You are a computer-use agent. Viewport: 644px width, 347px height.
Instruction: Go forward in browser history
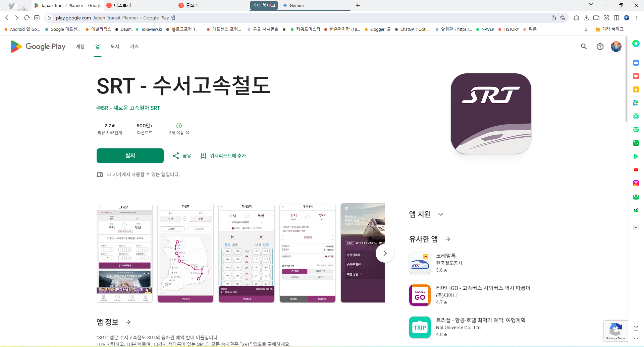coord(17,18)
